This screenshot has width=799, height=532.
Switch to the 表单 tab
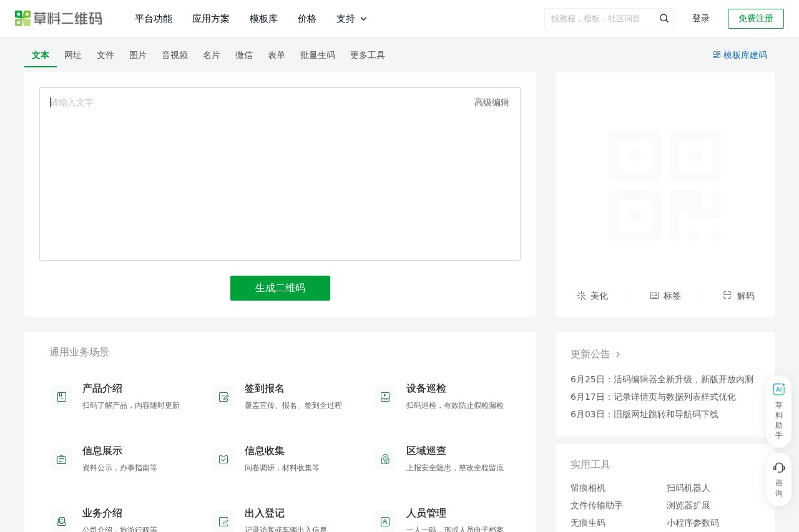[x=277, y=55]
